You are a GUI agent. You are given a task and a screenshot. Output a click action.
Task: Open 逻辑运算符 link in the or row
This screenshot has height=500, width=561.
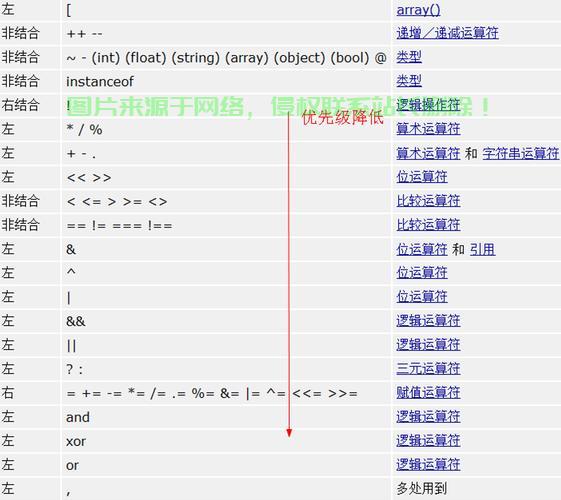(428, 465)
